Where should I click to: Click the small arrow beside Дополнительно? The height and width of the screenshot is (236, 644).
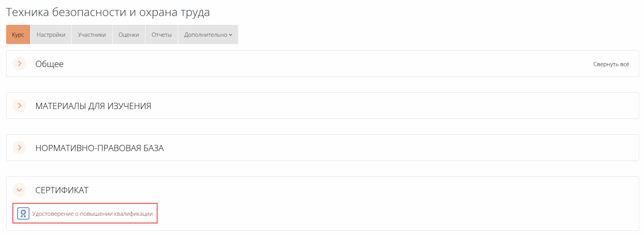coord(231,35)
